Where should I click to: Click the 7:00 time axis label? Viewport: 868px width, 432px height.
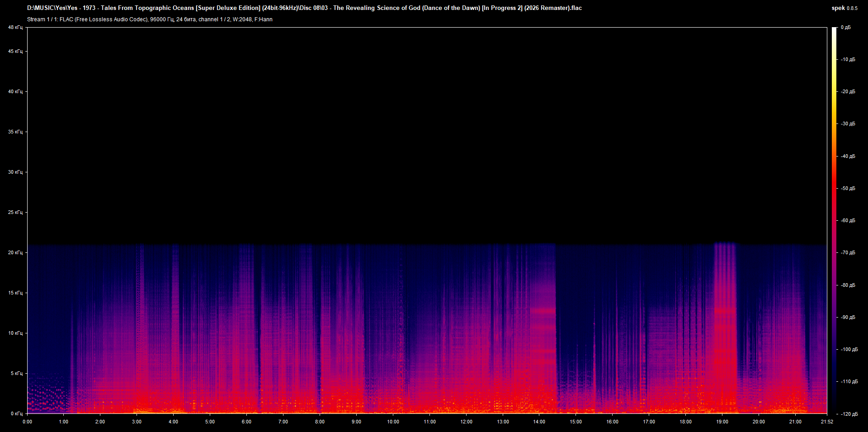(283, 422)
